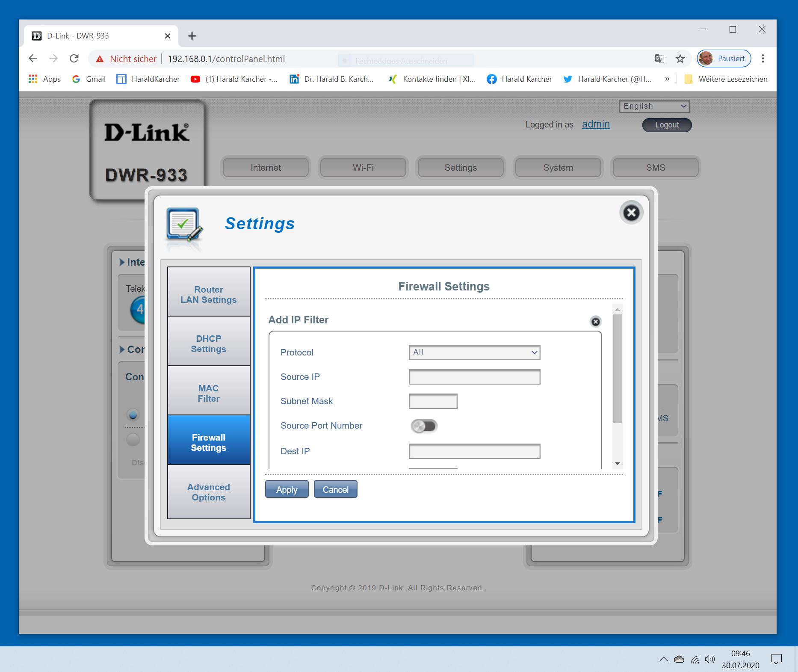Click the scrollbar down arrow
Viewport: 798px width, 672px height.
[618, 464]
